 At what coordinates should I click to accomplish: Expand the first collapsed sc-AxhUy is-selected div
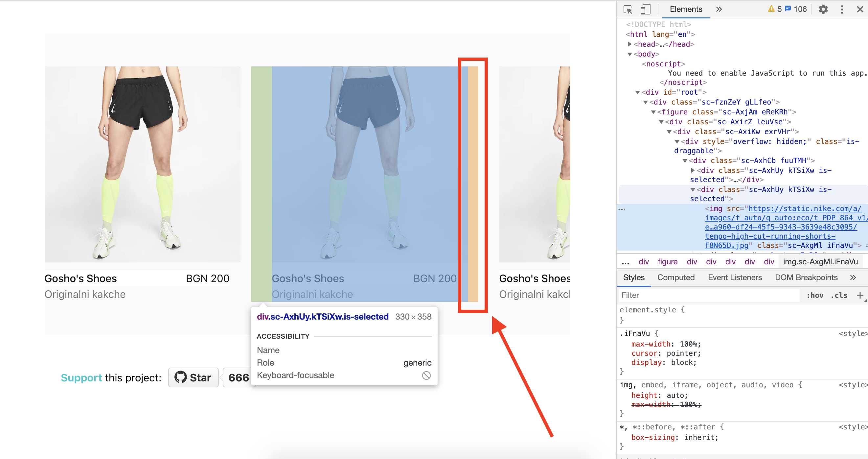click(693, 170)
